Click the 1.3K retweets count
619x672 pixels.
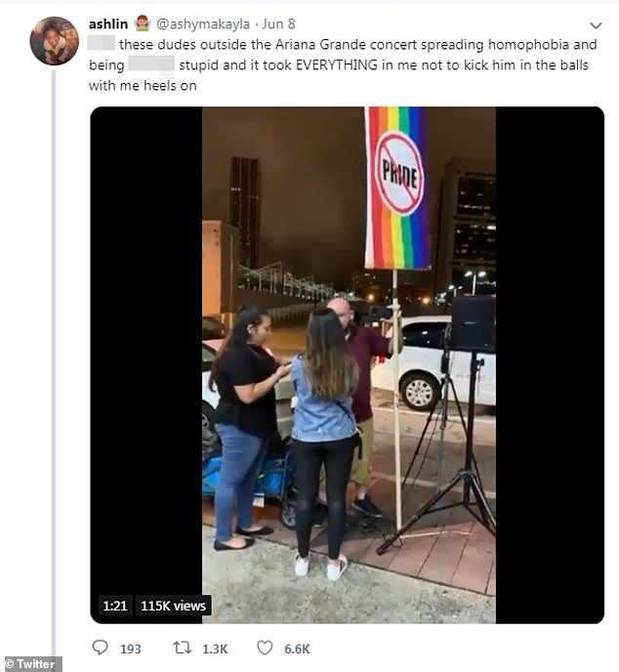tap(215, 649)
